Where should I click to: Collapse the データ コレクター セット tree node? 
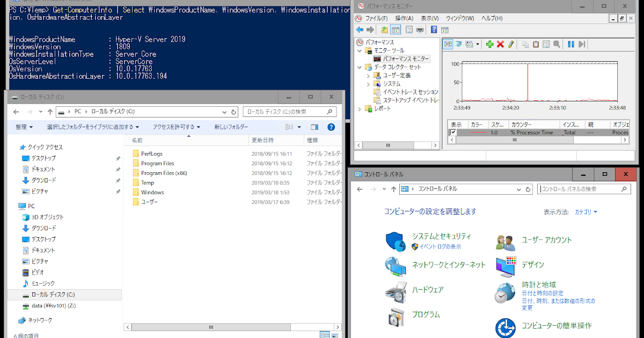pos(359,67)
